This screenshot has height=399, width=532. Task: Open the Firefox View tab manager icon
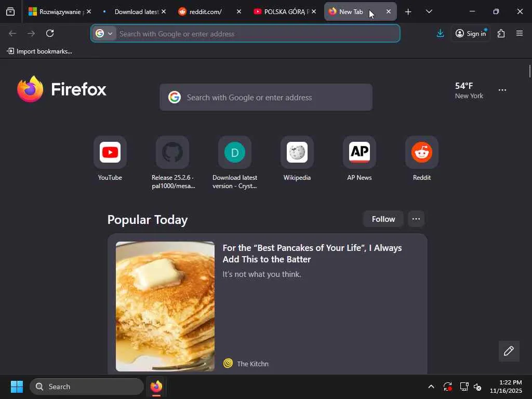[10, 12]
